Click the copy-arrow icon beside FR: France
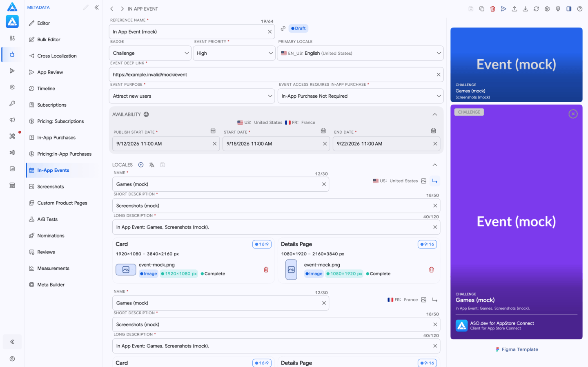 click(435, 300)
